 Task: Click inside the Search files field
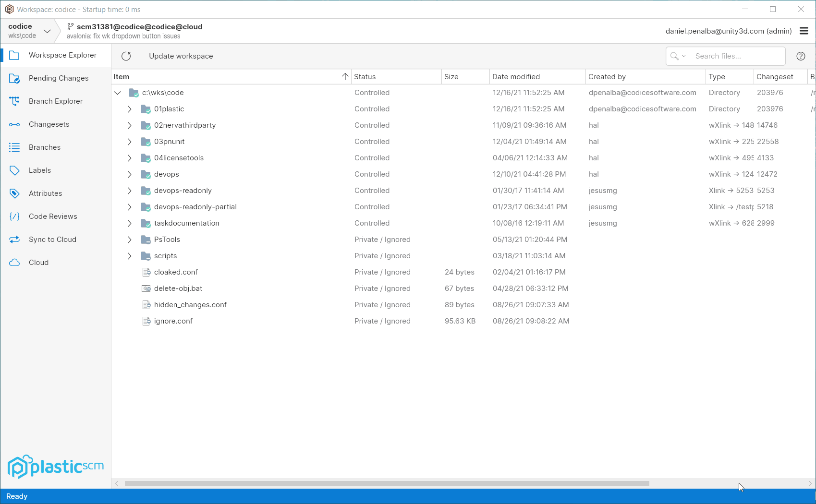[735, 56]
